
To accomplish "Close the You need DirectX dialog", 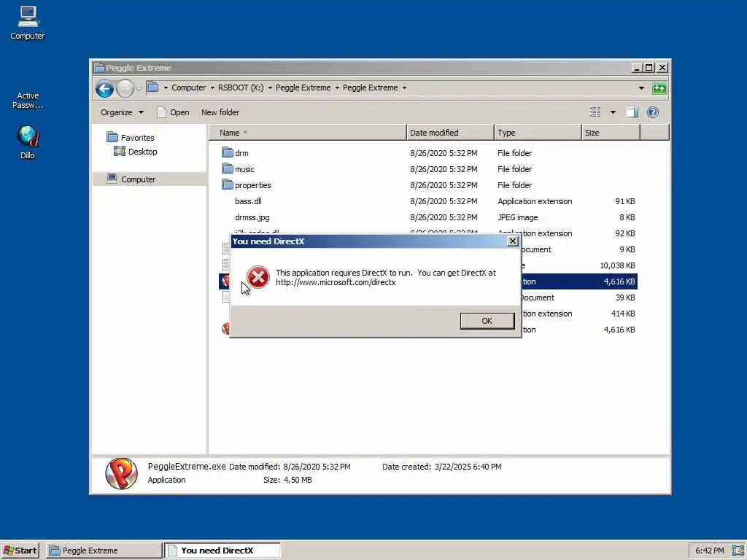I will click(x=513, y=241).
